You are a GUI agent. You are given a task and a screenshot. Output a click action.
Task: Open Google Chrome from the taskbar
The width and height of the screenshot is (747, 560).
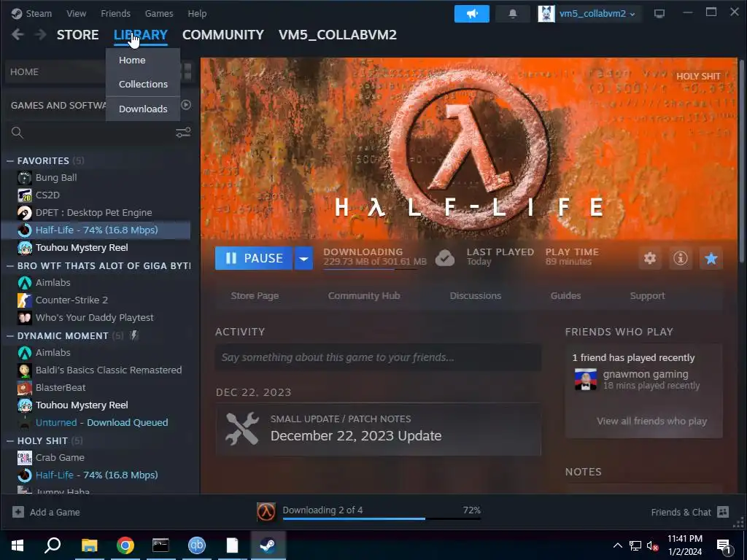coord(125,545)
